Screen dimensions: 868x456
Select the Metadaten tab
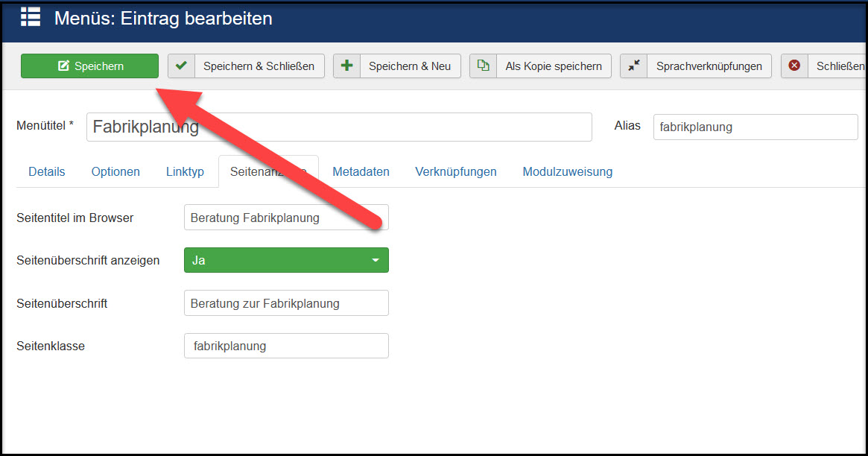click(x=361, y=171)
